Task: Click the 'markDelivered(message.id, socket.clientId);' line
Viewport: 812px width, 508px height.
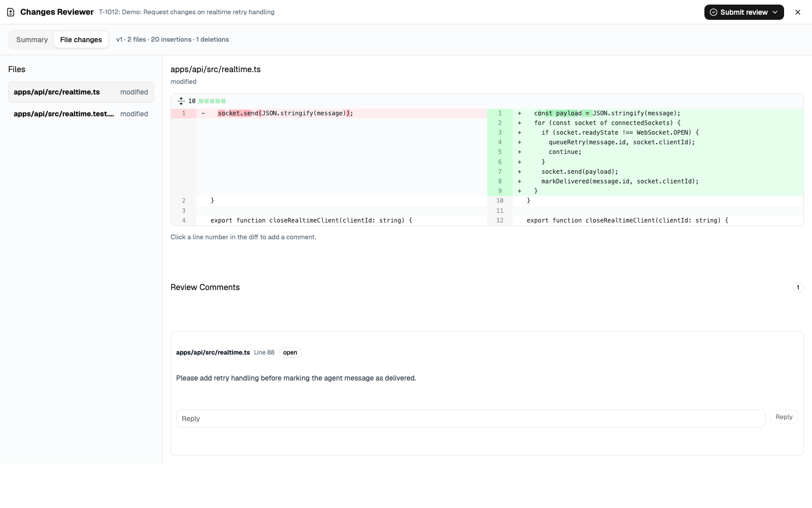Action: click(620, 181)
